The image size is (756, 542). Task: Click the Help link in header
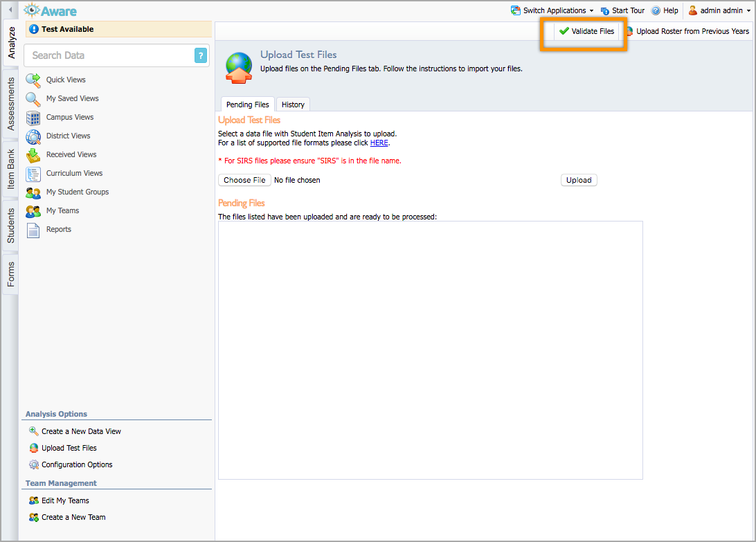point(671,10)
